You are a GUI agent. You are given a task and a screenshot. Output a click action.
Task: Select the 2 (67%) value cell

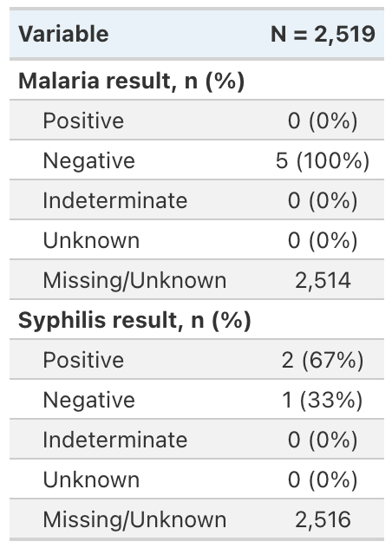coord(323,360)
